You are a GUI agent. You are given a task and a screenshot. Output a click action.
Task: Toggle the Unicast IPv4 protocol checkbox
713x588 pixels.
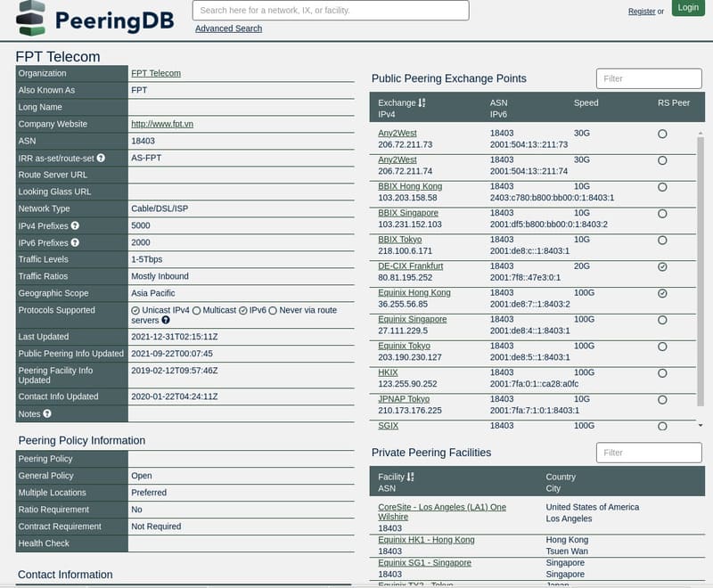134,310
